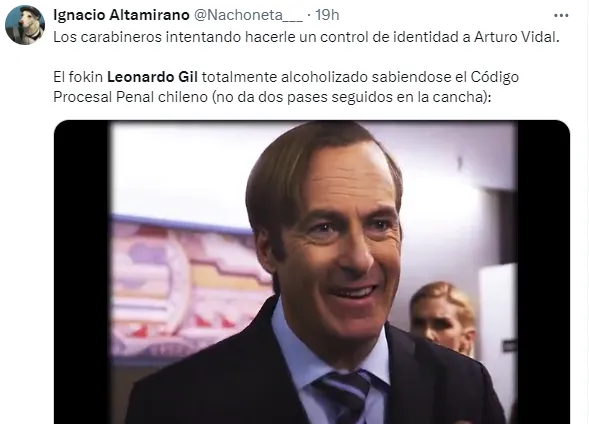Viewport: 589px width, 424px height.
Task: Click the phrase 'totalmente alcoholizado'
Action: (x=285, y=77)
